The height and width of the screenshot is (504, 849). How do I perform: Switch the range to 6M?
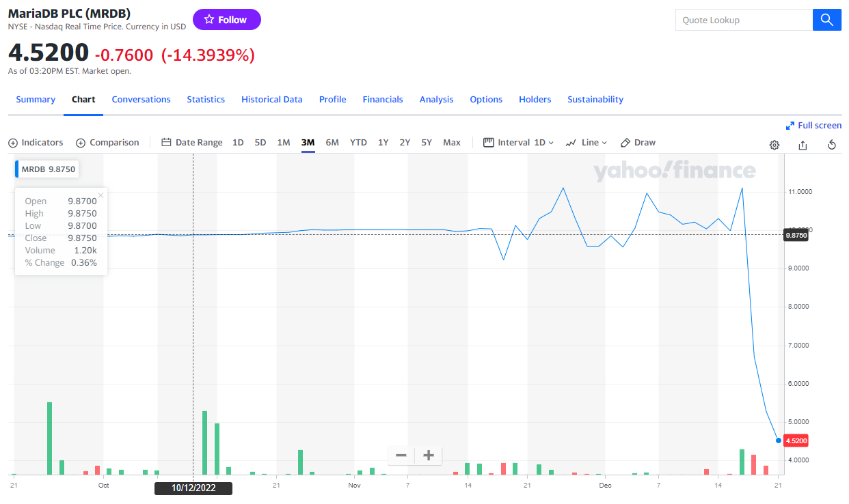pyautogui.click(x=332, y=143)
